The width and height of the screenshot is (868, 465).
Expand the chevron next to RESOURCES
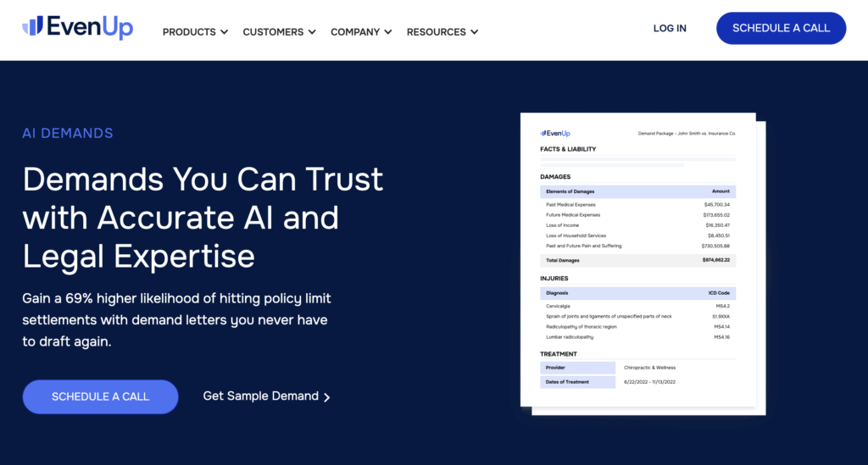click(475, 32)
